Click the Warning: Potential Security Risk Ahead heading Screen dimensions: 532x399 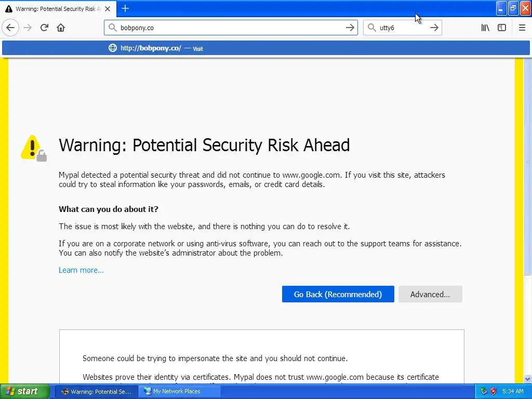point(204,145)
